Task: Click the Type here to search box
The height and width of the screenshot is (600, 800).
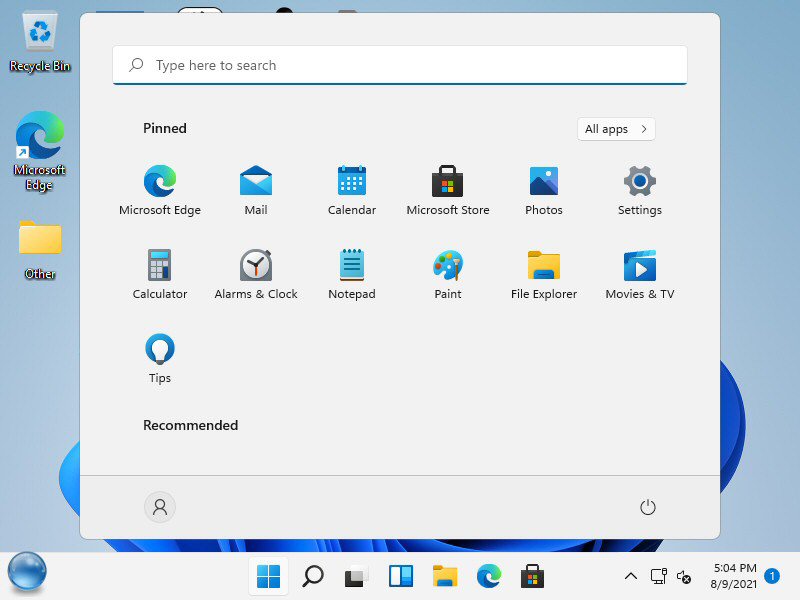Action: pyautogui.click(x=399, y=65)
